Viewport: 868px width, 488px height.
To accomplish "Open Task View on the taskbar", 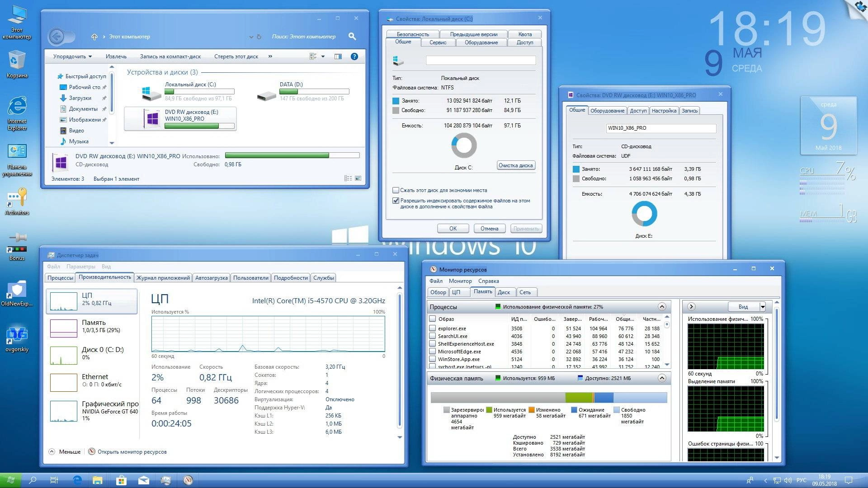I will (54, 480).
